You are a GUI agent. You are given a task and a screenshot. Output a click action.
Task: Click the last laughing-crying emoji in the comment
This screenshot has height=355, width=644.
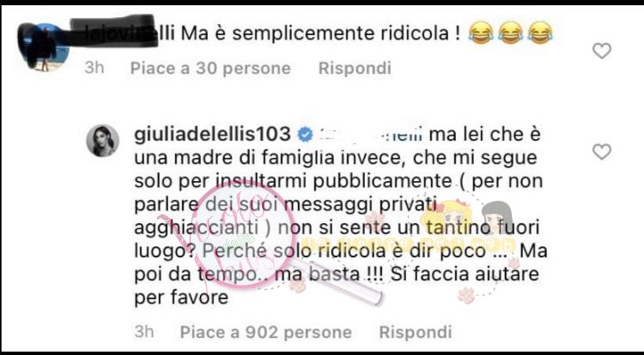tap(540, 33)
